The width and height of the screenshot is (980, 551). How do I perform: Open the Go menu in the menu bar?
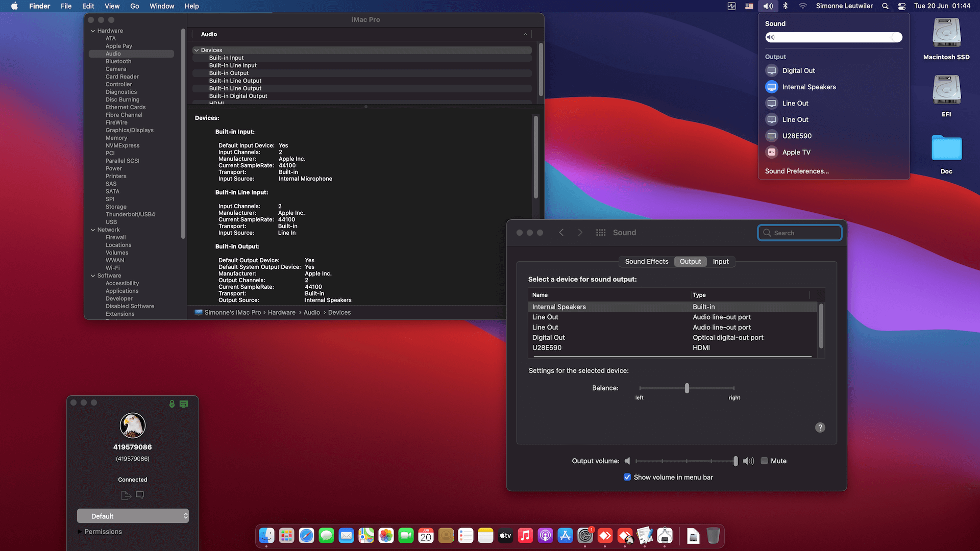point(134,6)
